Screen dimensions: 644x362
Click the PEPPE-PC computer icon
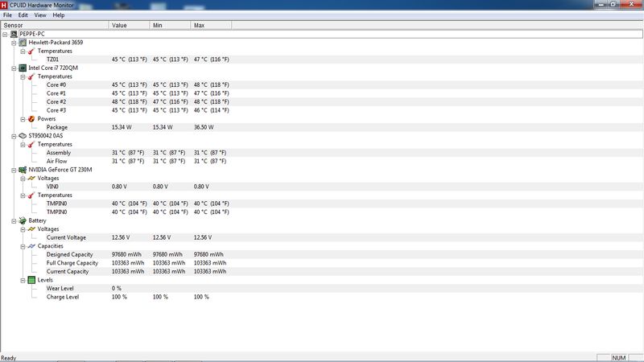coord(14,34)
